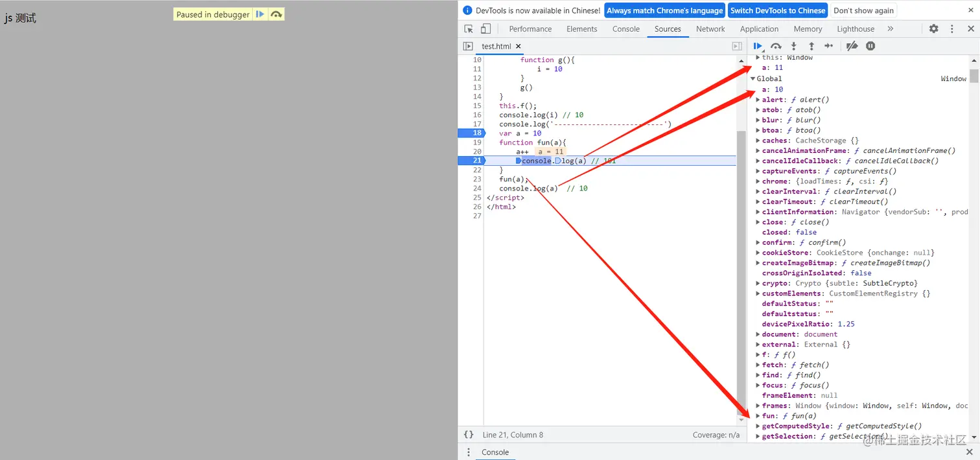The image size is (980, 460).
Task: Set a breakpoint on line 16
Action: click(477, 115)
